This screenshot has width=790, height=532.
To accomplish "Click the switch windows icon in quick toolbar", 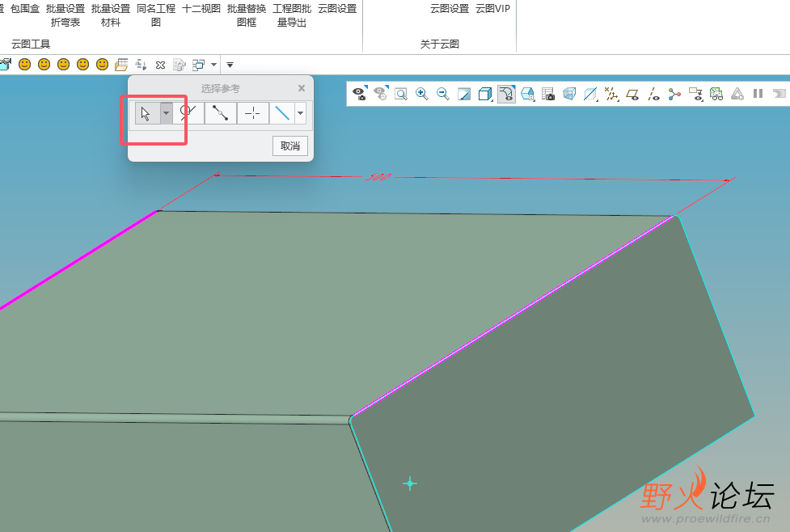I will (198, 65).
